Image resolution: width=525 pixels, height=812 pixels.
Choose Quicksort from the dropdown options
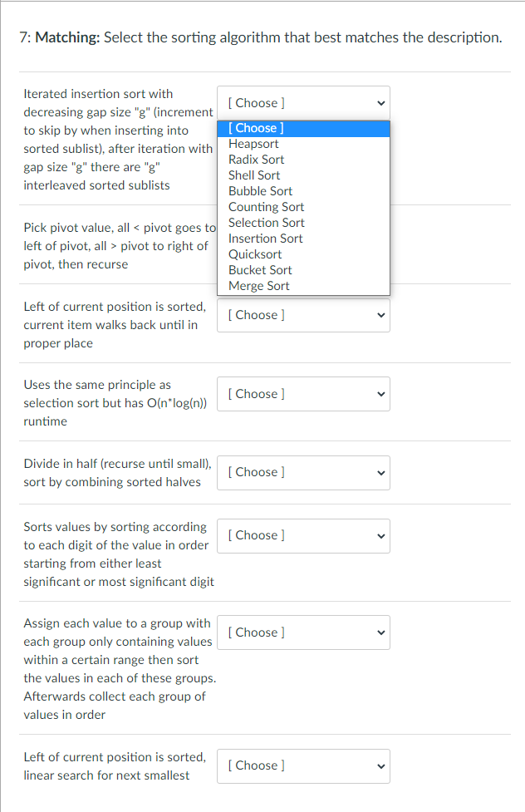coord(303,254)
